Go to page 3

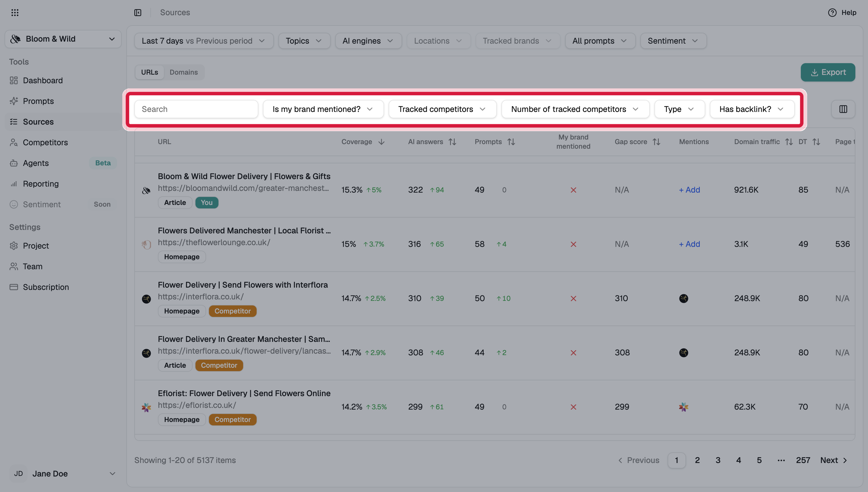click(x=718, y=460)
